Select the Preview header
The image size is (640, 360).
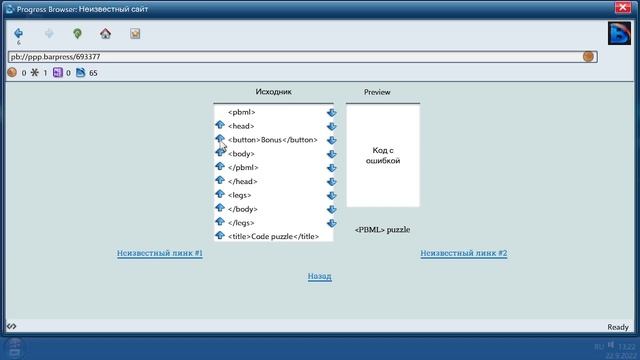(x=377, y=92)
